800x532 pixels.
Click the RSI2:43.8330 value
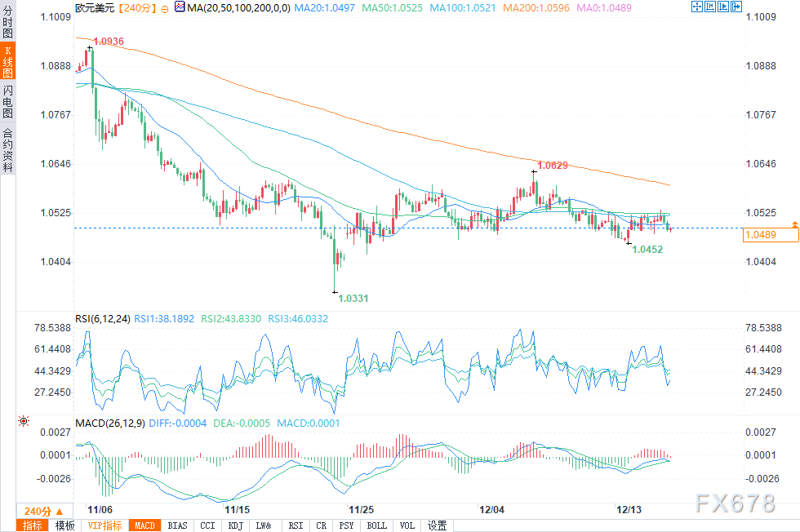(x=231, y=319)
